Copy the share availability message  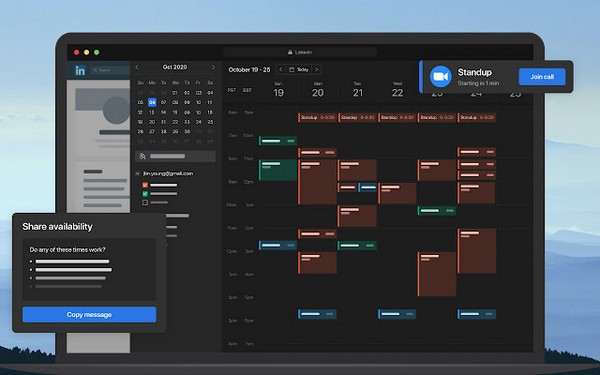pos(89,315)
